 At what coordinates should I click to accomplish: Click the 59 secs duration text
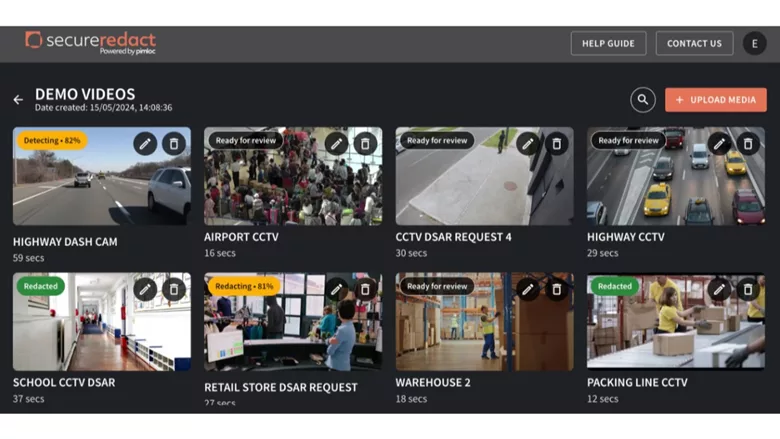click(28, 258)
